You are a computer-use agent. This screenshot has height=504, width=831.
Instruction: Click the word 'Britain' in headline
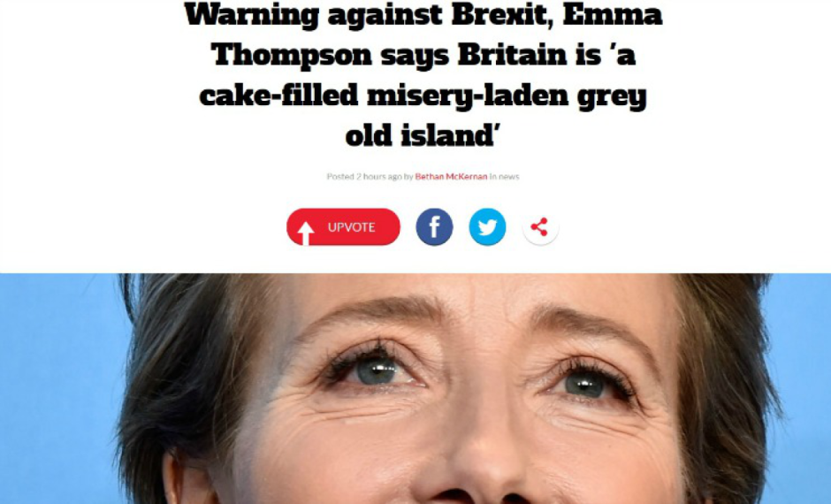tap(513, 55)
